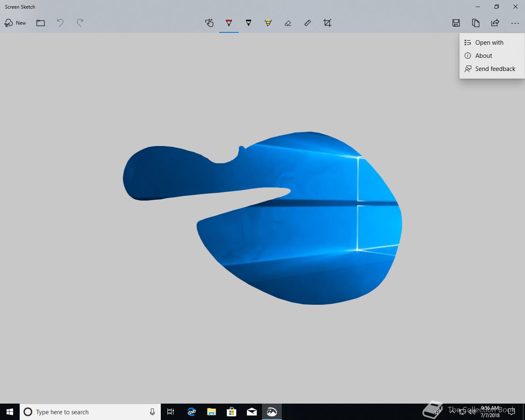
Task: Toggle the Ruler tool
Action: pos(308,23)
